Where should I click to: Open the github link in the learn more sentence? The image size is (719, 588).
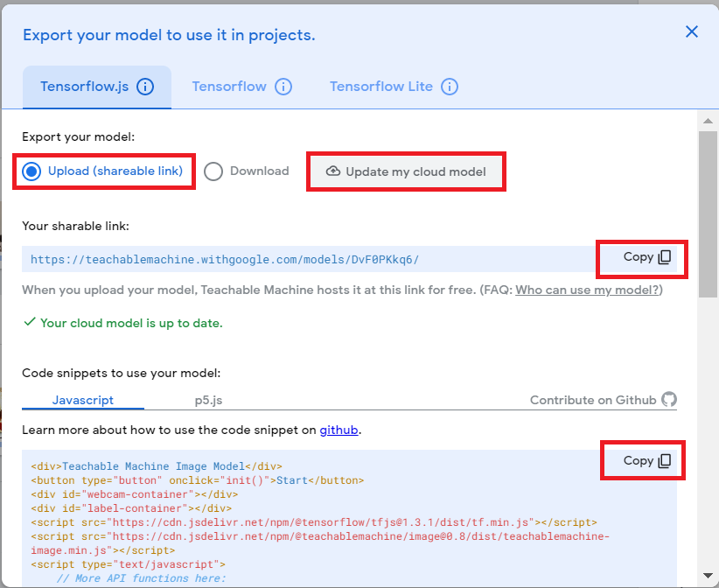pyautogui.click(x=339, y=430)
